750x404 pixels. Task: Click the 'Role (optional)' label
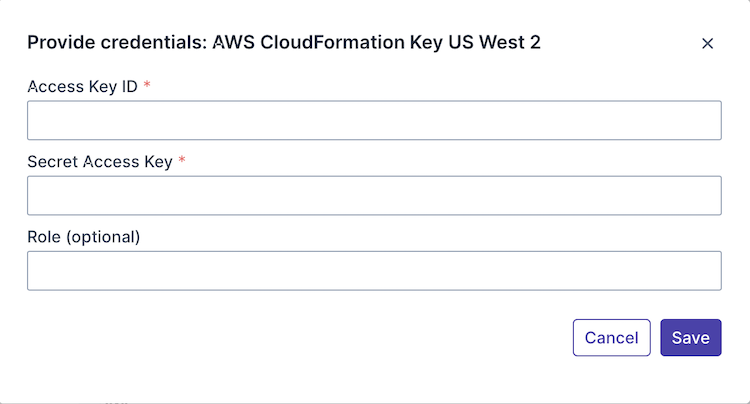coord(84,237)
